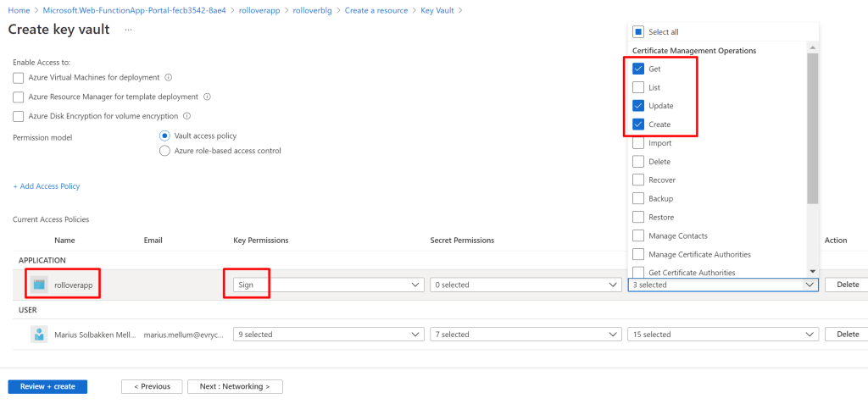This screenshot has height=404, width=868.
Task: Check the List certificate permission
Action: tap(638, 88)
